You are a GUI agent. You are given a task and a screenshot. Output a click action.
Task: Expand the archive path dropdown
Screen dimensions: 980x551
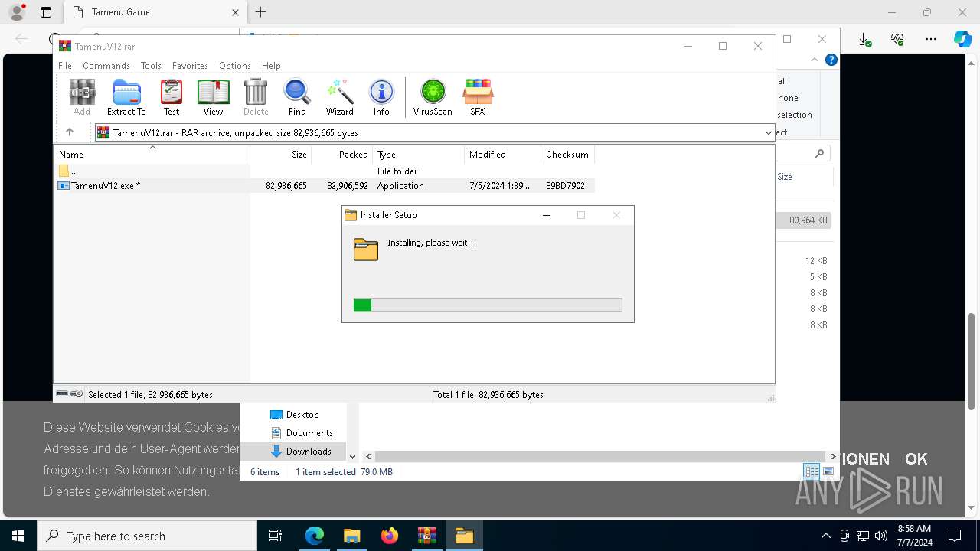point(768,132)
